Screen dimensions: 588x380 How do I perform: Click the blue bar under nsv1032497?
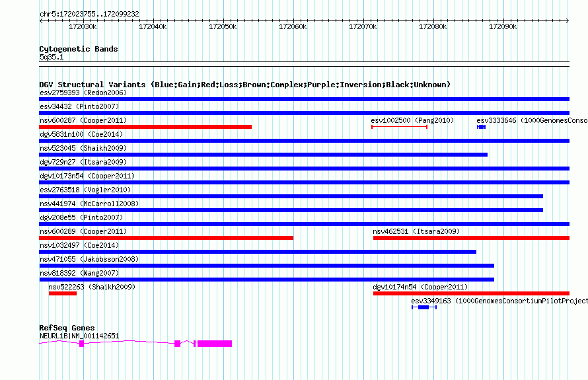(258, 252)
